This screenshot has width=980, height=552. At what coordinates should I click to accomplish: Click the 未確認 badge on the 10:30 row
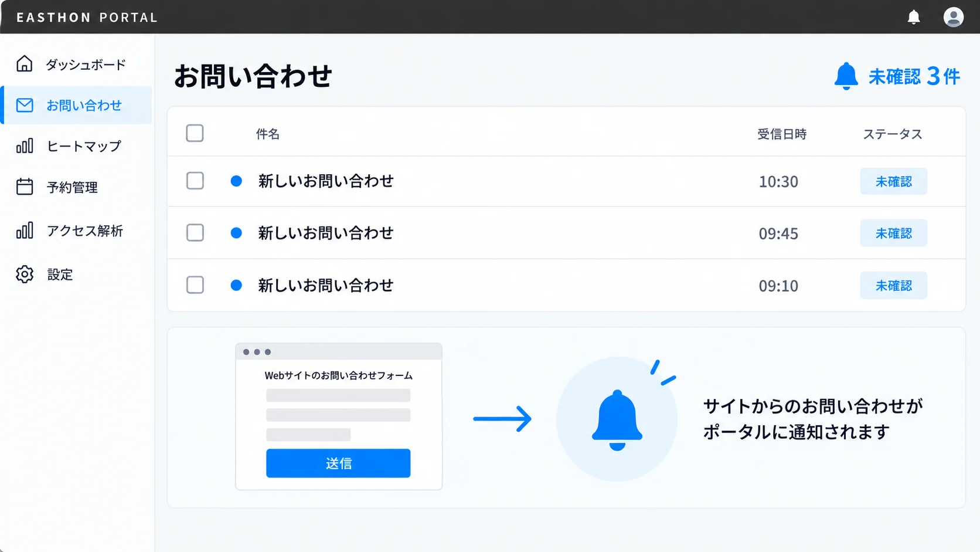(x=894, y=181)
